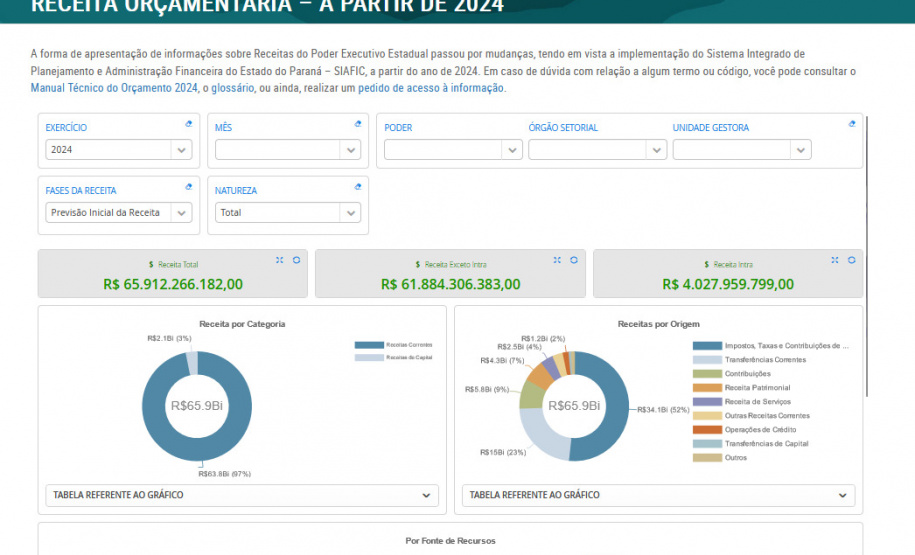Click eraser icon in Poder/Unidade Gestora panel
This screenshot has width=915, height=555.
(852, 124)
